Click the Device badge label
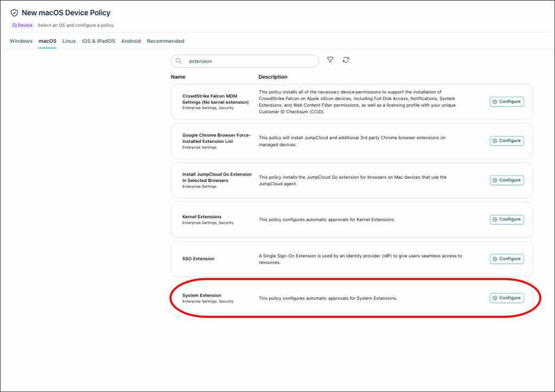This screenshot has height=392, width=555. coord(22,25)
